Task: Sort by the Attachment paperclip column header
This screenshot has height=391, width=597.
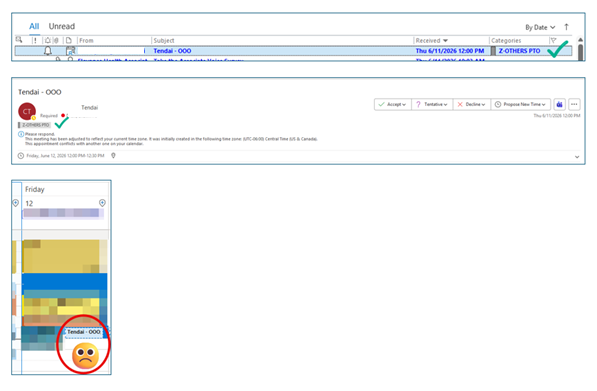Action: (56, 40)
